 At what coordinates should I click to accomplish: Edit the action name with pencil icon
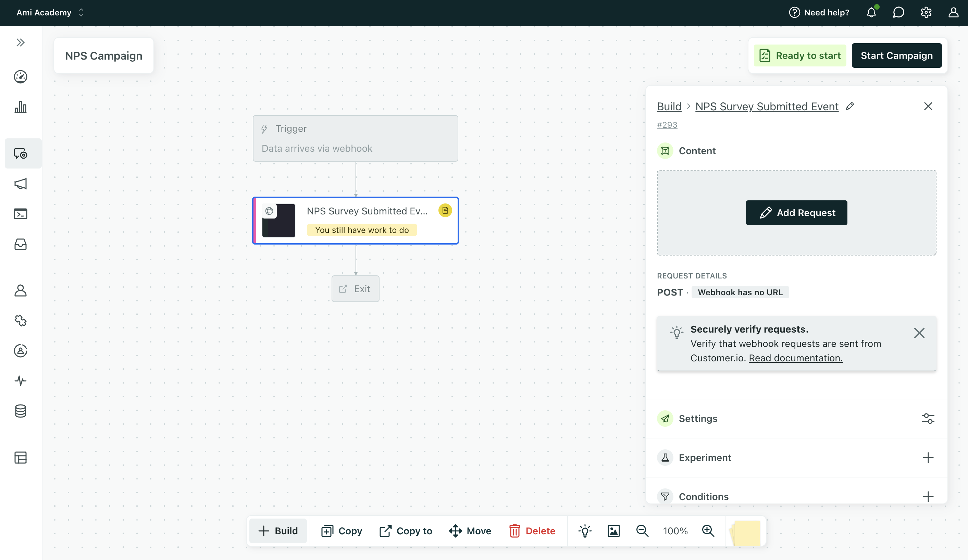coord(850,107)
